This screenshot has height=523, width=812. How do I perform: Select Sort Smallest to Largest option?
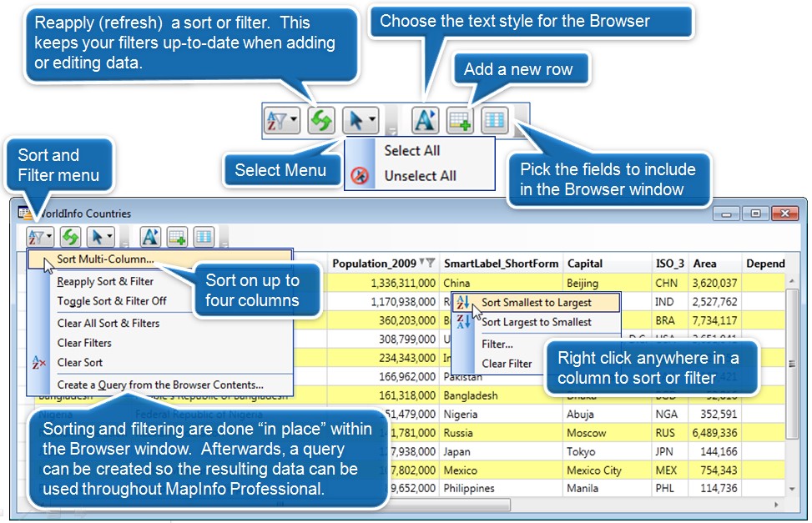point(536,303)
